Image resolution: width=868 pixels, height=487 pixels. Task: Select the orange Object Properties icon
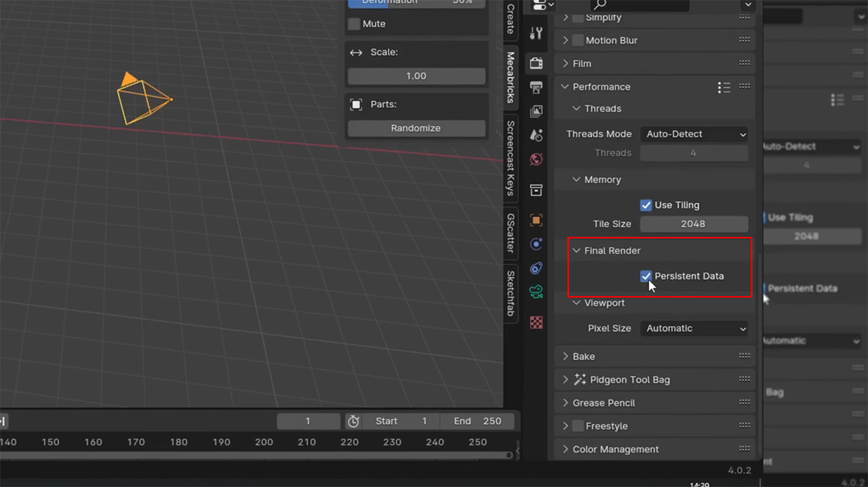coord(536,220)
